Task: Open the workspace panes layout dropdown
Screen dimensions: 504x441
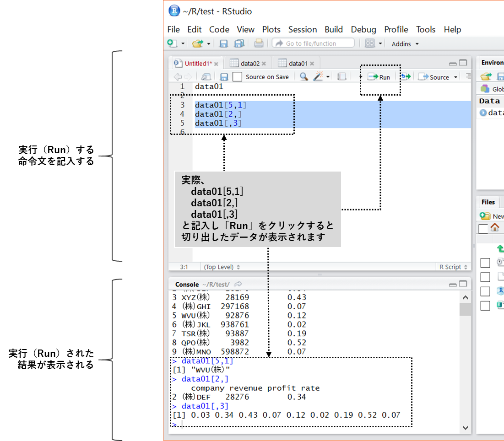Action: [380, 44]
